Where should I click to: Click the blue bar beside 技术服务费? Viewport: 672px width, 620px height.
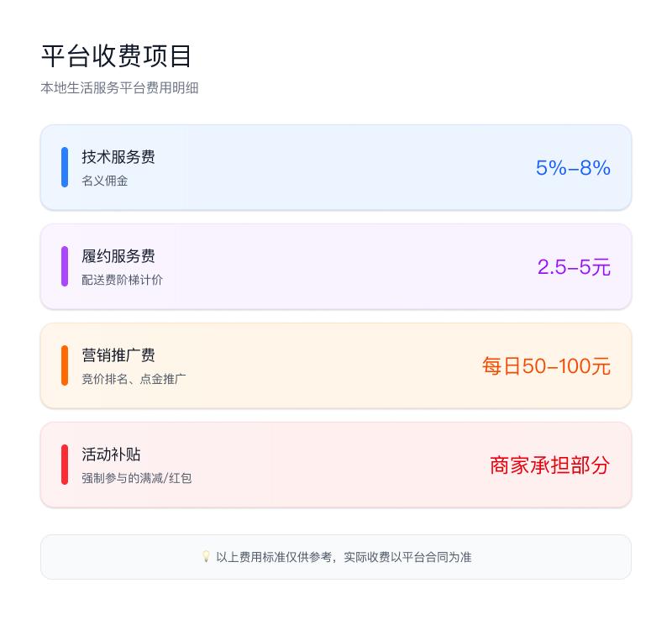click(65, 167)
